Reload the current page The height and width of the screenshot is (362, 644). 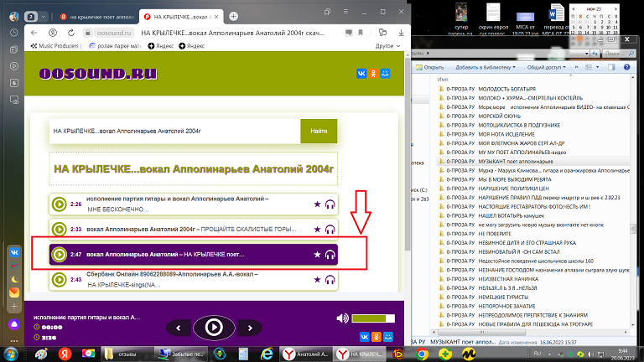click(x=71, y=33)
